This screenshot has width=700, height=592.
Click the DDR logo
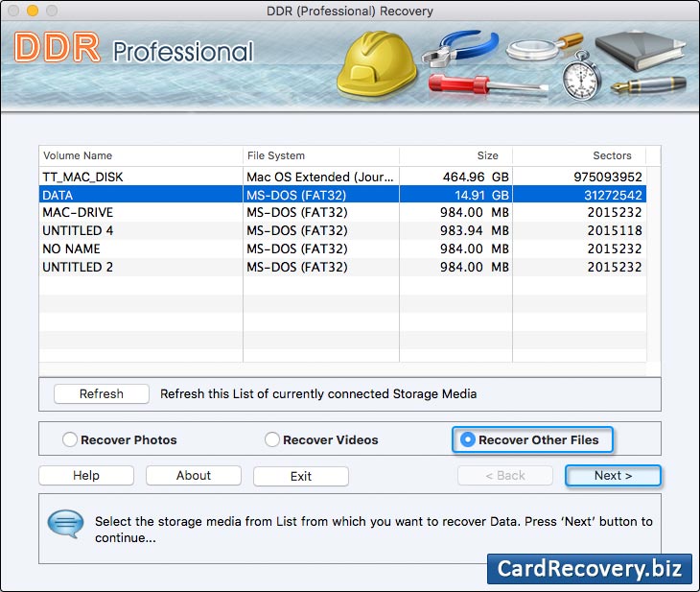57,47
